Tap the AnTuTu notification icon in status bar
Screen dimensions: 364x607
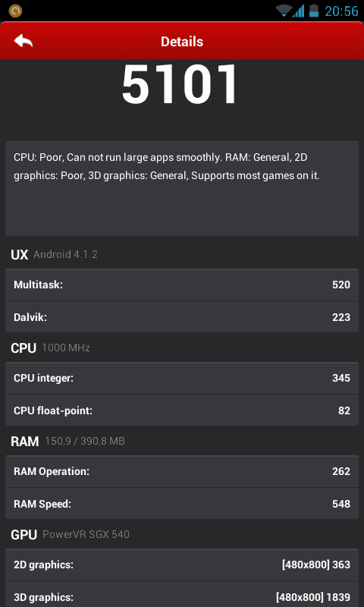pos(15,11)
